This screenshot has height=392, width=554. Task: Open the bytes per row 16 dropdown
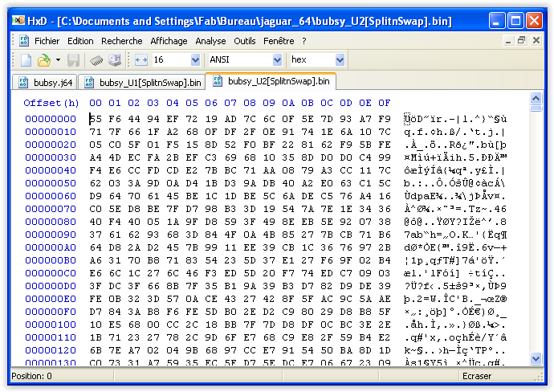click(195, 59)
